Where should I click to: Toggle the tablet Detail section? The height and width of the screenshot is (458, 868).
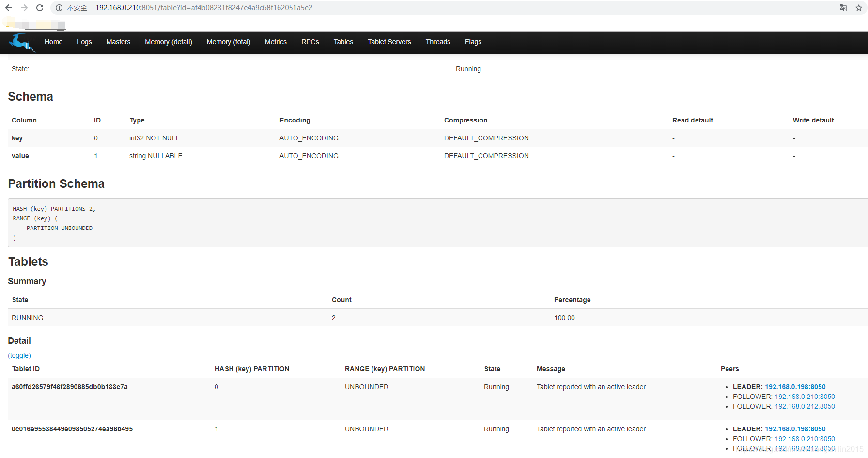[19, 355]
